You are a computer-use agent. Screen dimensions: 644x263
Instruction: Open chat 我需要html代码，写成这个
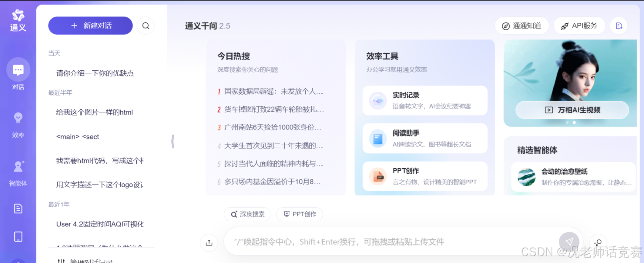pos(100,161)
